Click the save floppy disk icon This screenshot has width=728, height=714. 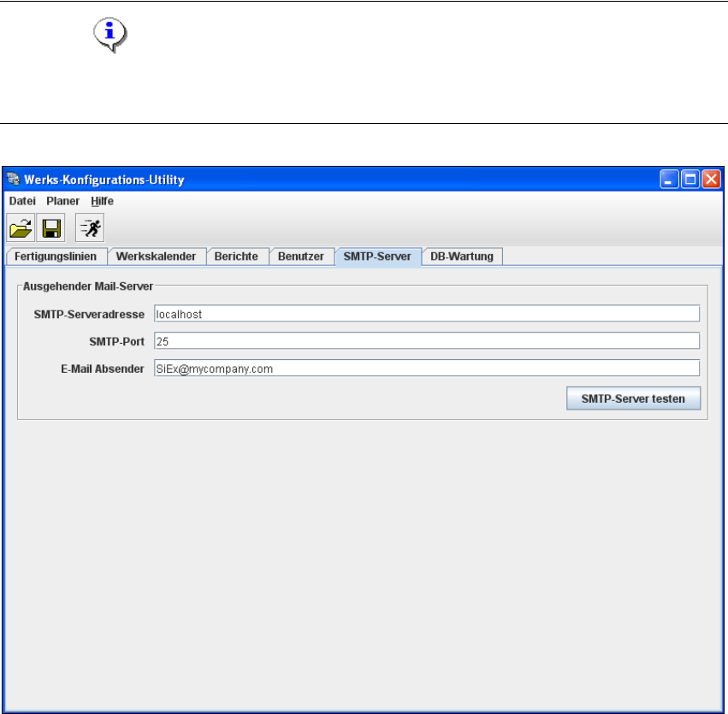click(51, 227)
